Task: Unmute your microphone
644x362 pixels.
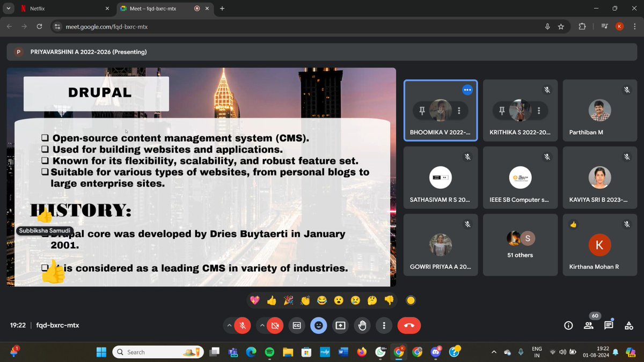Action: click(243, 325)
